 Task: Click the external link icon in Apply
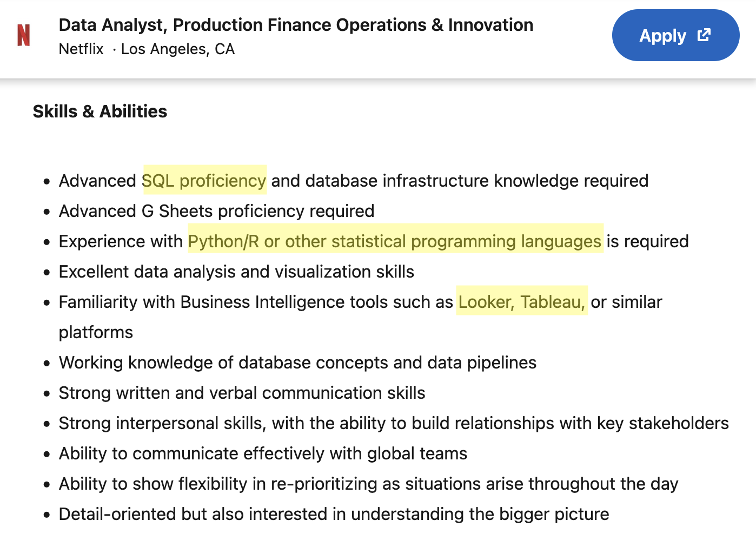[x=704, y=35]
